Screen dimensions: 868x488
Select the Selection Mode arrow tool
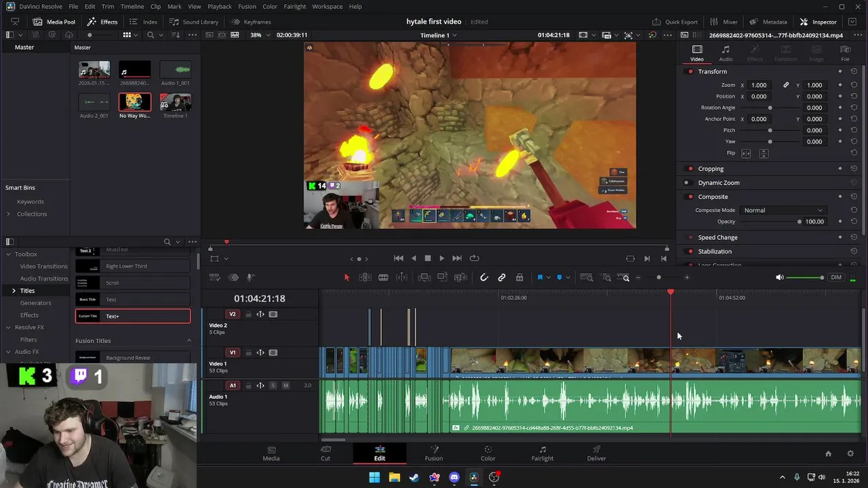[347, 277]
